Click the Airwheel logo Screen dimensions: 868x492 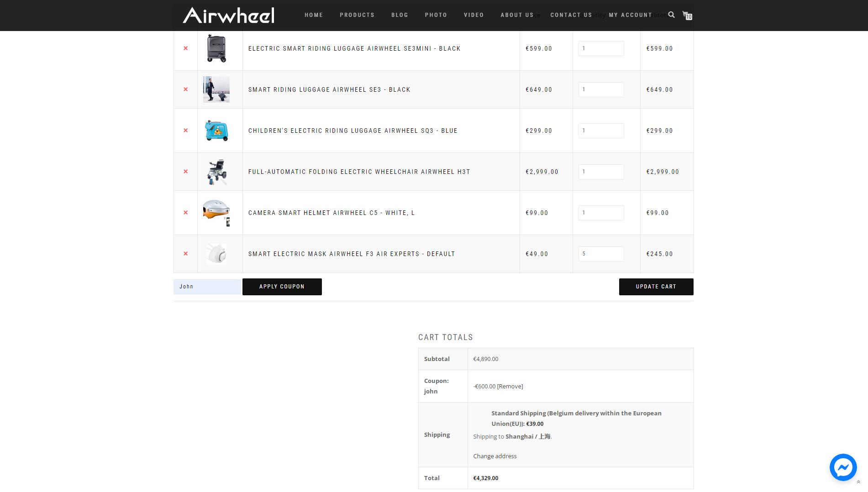(x=228, y=15)
